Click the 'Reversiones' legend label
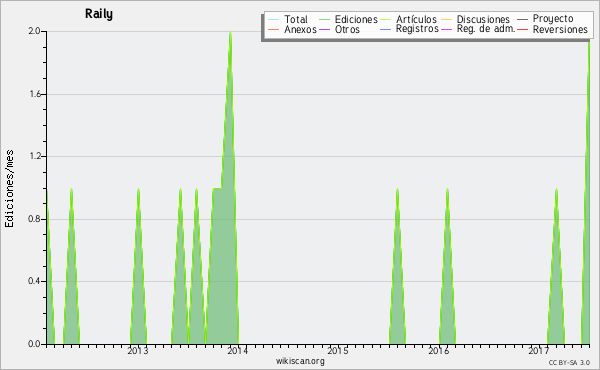Viewport: 600px width, 370px height. click(x=560, y=29)
